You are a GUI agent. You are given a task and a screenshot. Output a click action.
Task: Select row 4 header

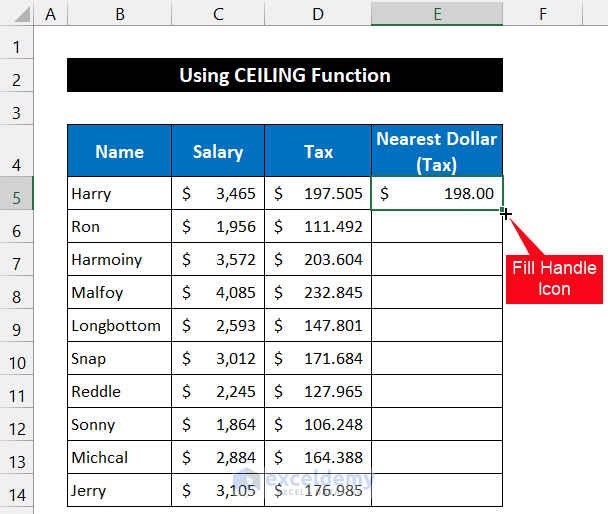pos(17,151)
